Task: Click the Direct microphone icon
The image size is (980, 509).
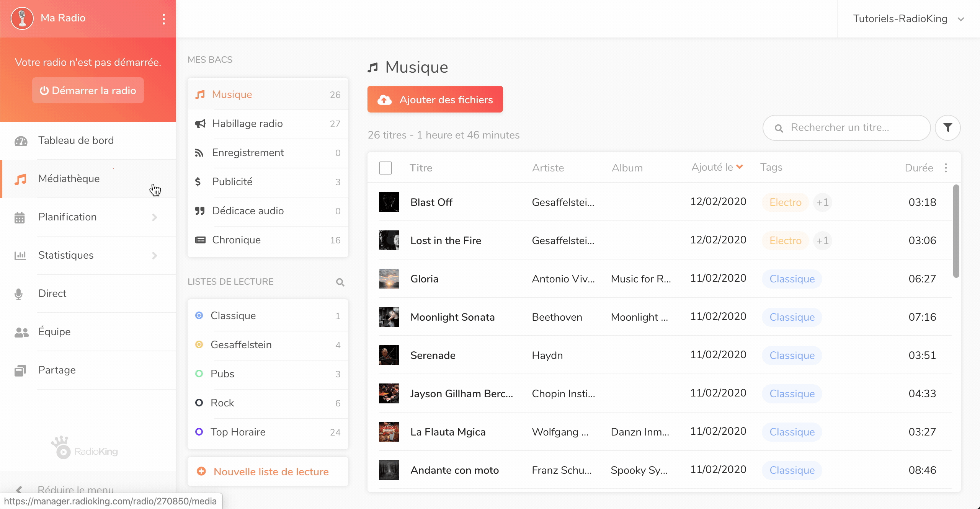Action: [18, 294]
